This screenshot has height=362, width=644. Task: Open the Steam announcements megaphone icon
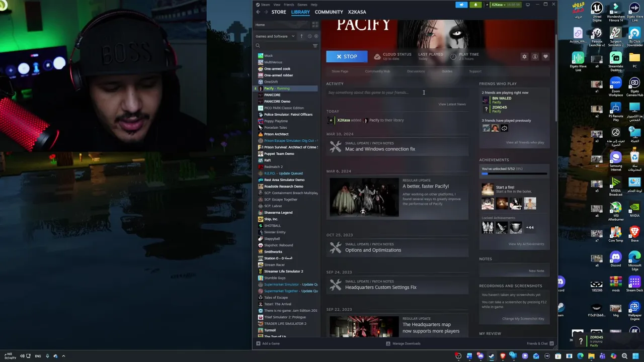(x=461, y=5)
